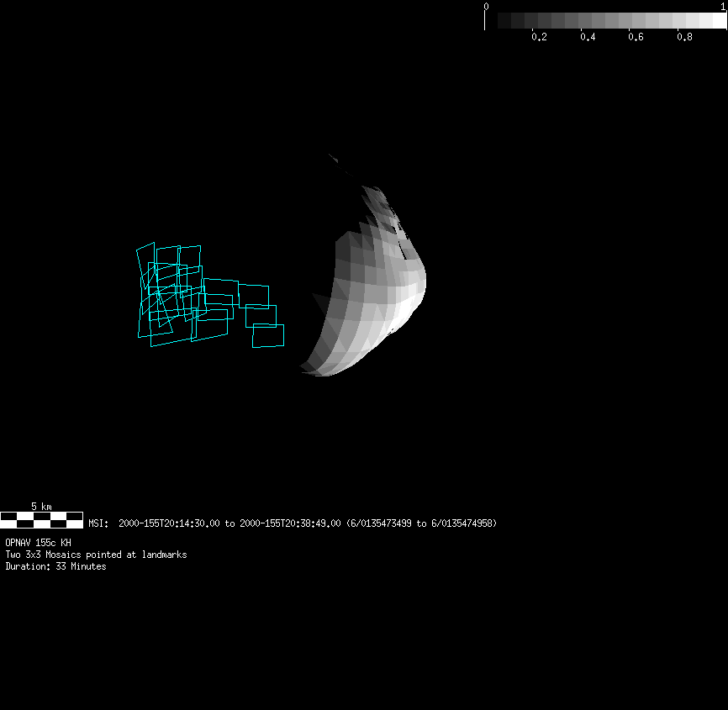Click the white end of the grayscale bar

pyautogui.click(x=719, y=21)
